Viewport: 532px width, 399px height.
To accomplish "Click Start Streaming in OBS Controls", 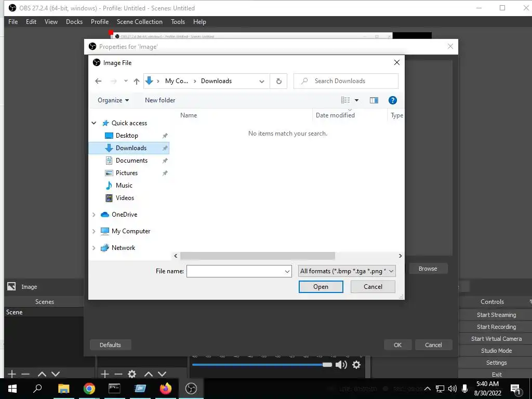I will 496,315.
